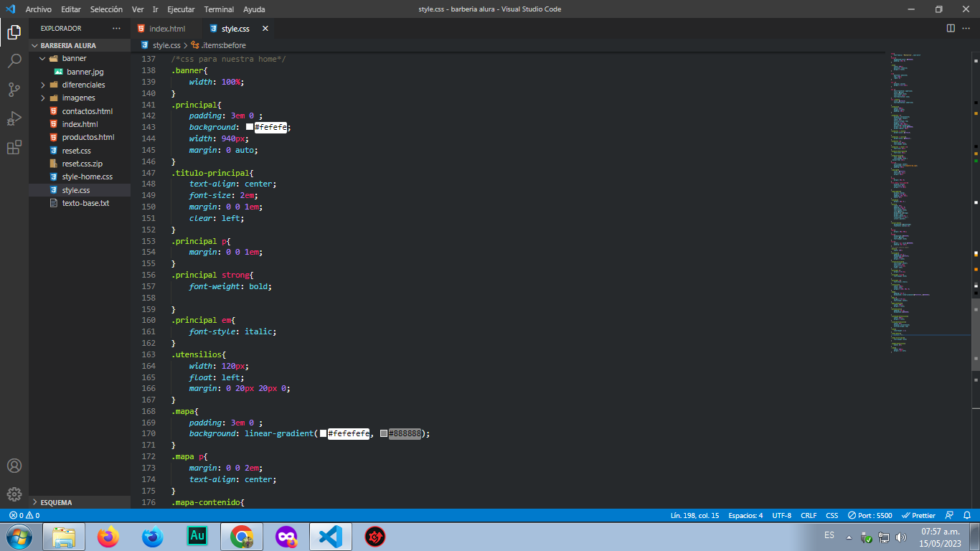Open the Search view in activity bar
Image resolution: width=980 pixels, height=551 pixels.
point(14,61)
